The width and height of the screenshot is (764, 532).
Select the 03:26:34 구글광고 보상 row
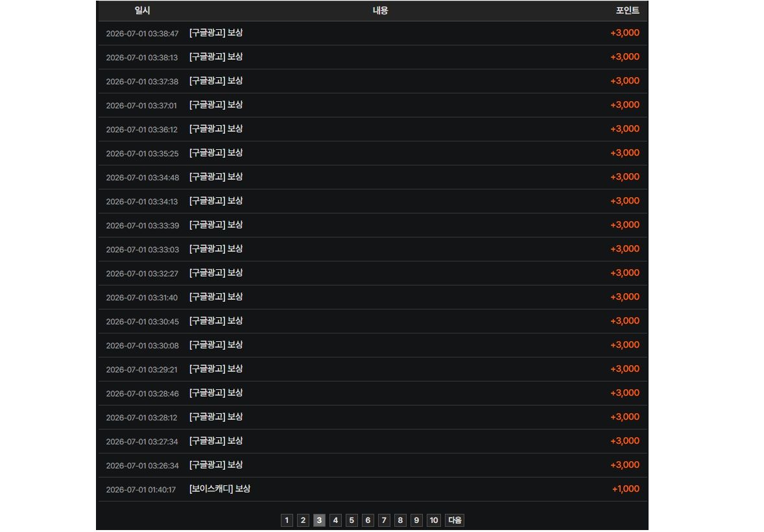(x=373, y=465)
